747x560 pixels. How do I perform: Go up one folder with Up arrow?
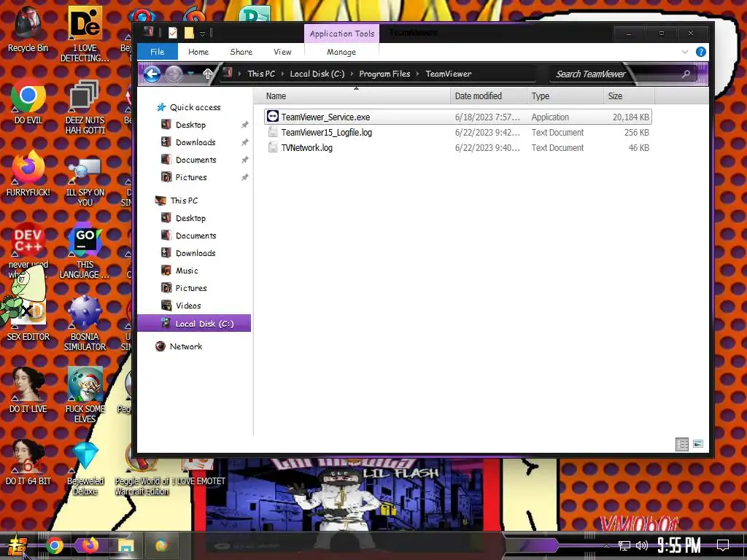[208, 74]
